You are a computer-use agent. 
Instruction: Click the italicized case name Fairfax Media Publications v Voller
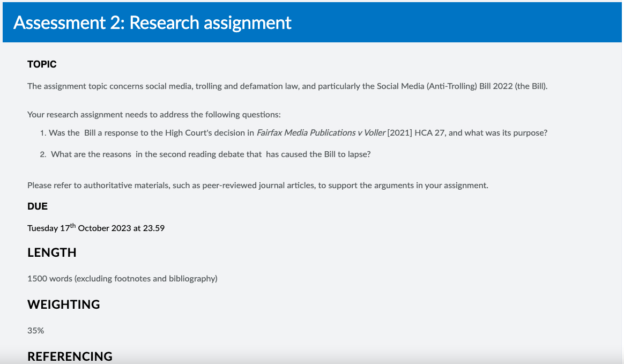(x=321, y=132)
